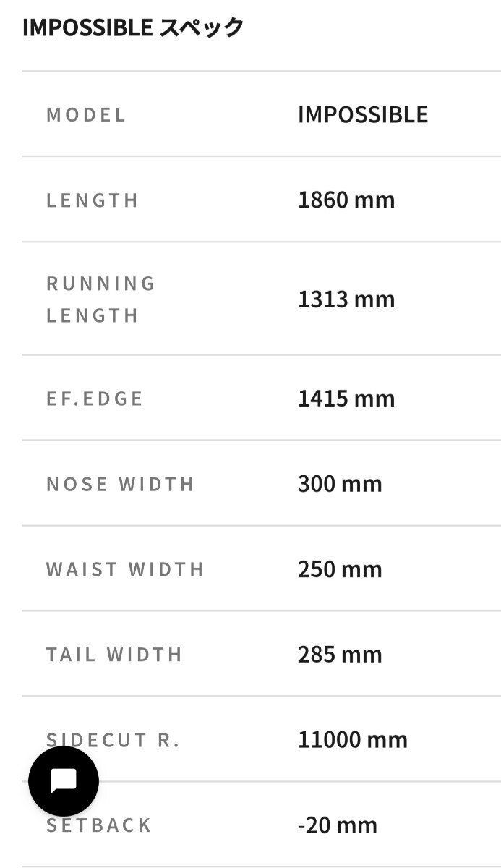Click the NOSE WIDTH label
This screenshot has width=501, height=868.
pyautogui.click(x=121, y=484)
